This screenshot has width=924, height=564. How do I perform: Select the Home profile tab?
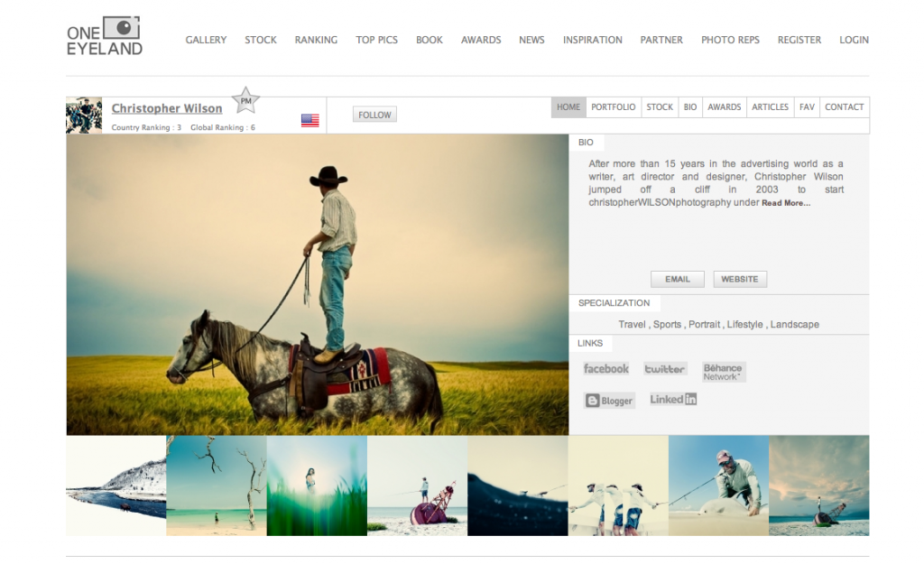pyautogui.click(x=568, y=107)
